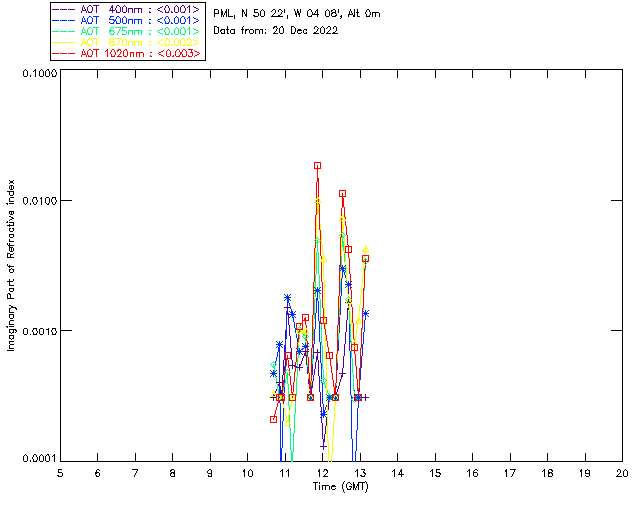Click the 'Time (GMT)' x-axis title
Screen dimensions: 640x512
click(x=340, y=487)
